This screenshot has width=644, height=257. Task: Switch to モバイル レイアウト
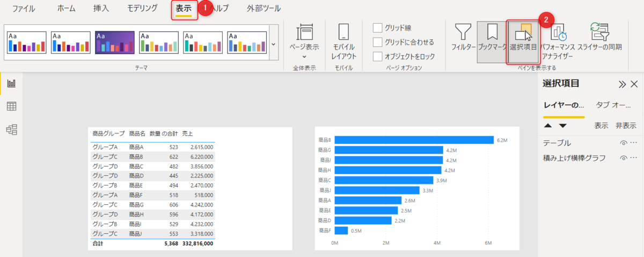(343, 41)
